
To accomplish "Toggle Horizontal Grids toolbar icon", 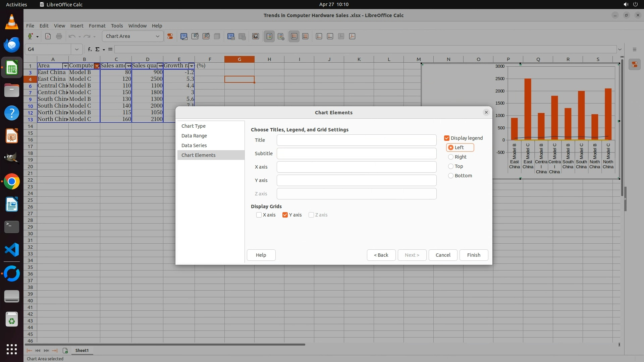I will pyautogui.click(x=294, y=36).
